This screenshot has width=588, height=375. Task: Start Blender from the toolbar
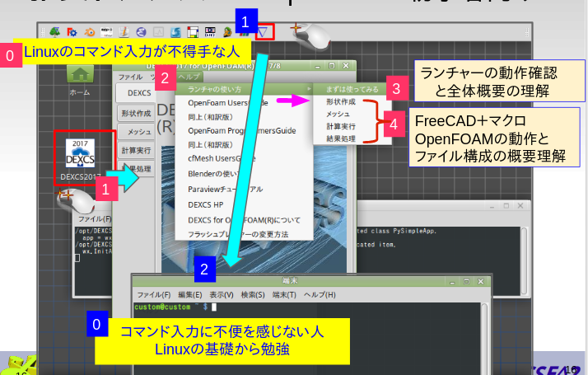click(x=89, y=32)
